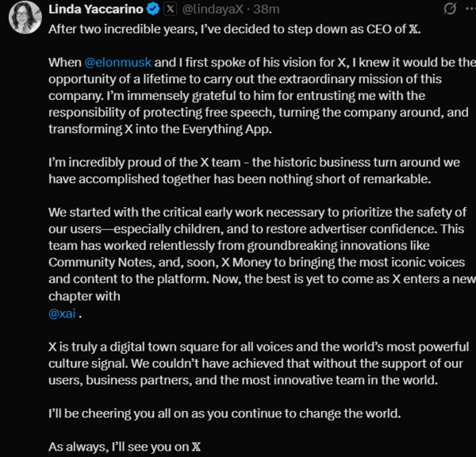
Task: Click the Grok explain-post icon
Action: click(450, 9)
